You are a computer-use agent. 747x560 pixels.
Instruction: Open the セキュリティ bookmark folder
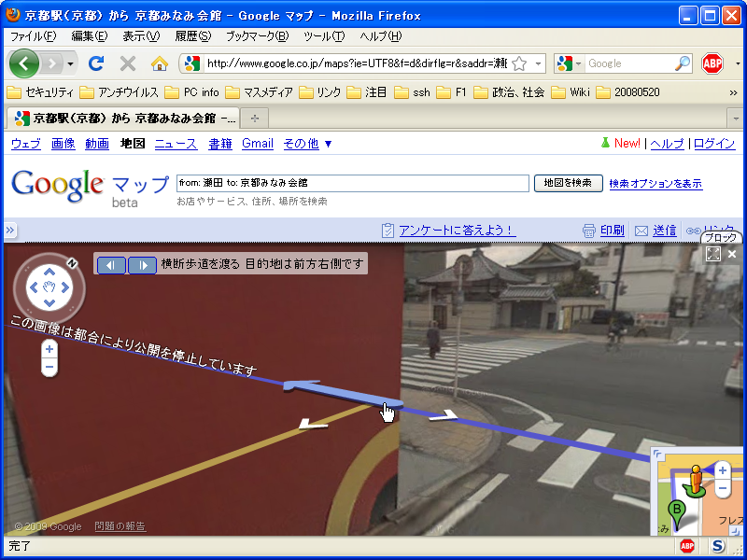pyautogui.click(x=40, y=92)
